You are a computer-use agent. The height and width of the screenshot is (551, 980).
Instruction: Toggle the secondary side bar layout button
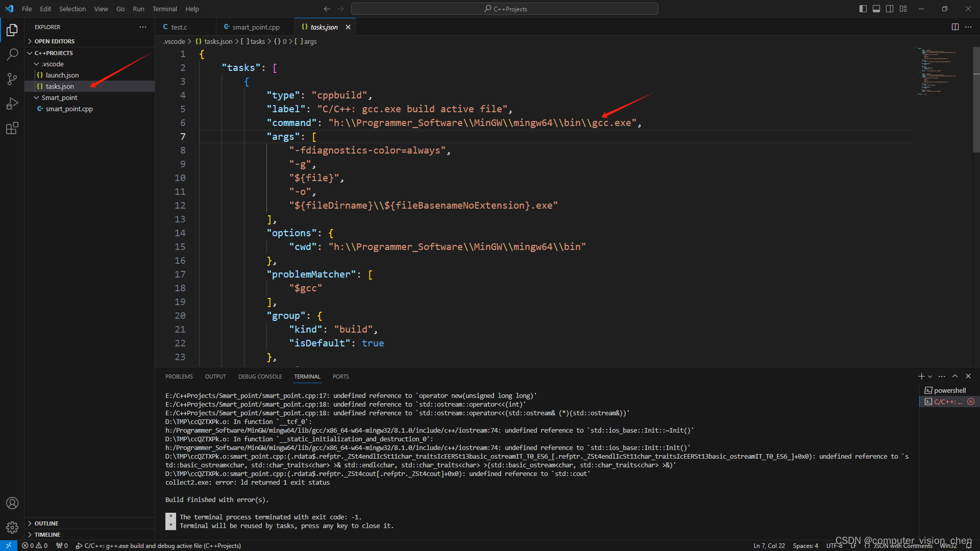890,9
